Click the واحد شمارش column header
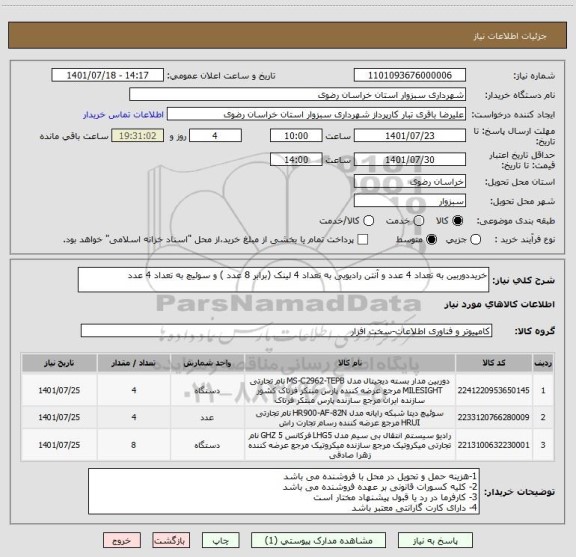The width and height of the screenshot is (576, 557). pyautogui.click(x=207, y=363)
